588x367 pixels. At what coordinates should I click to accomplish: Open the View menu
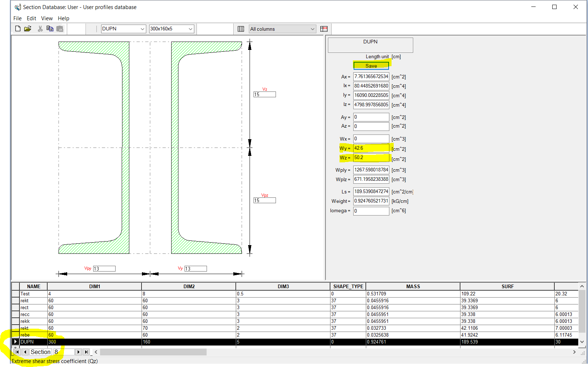tap(47, 18)
